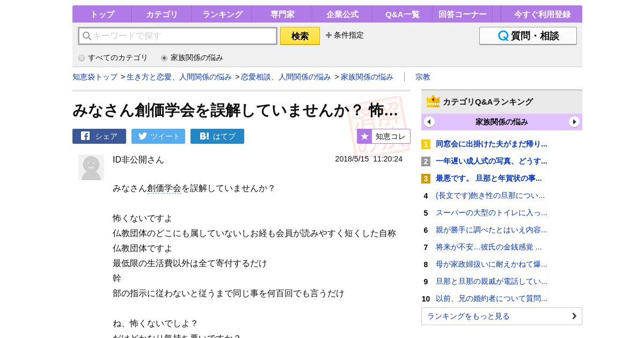Open the 専門家 tab

(x=282, y=14)
